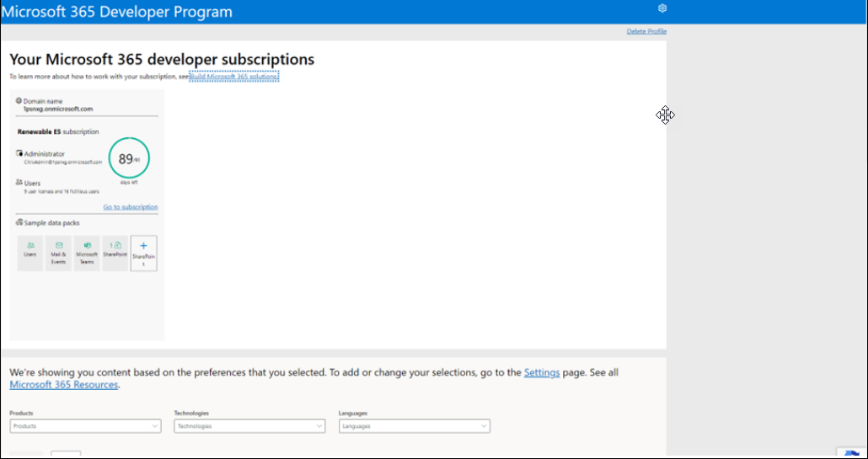Select the installed SharePoint pack tile numbered 1

(115, 254)
